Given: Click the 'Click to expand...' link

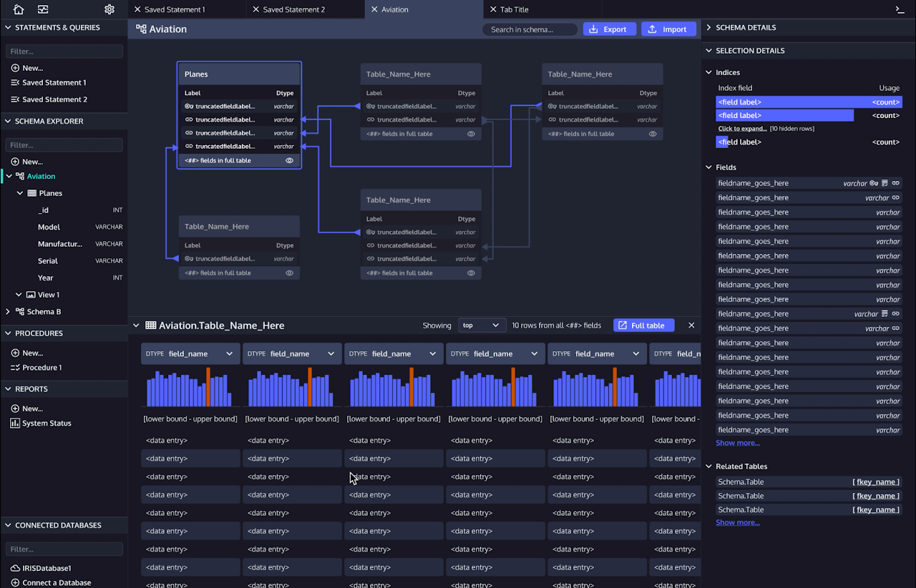Looking at the screenshot, I should click(x=742, y=129).
